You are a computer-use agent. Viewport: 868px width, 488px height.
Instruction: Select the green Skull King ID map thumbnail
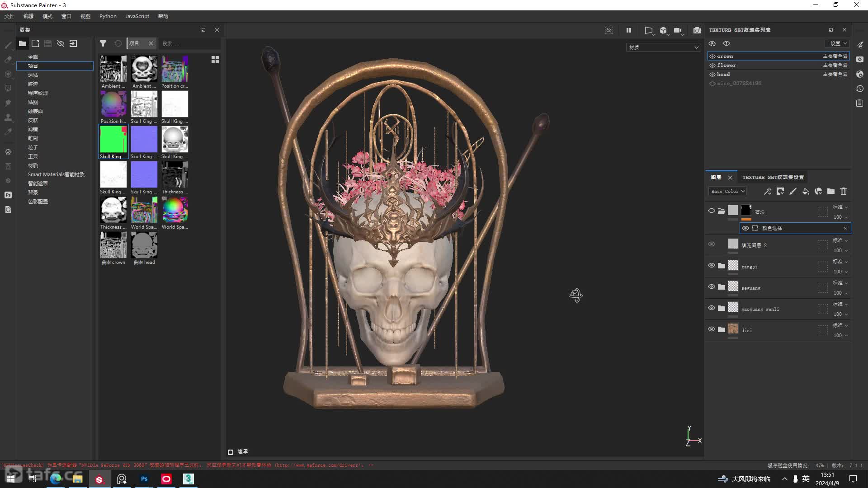[113, 139]
